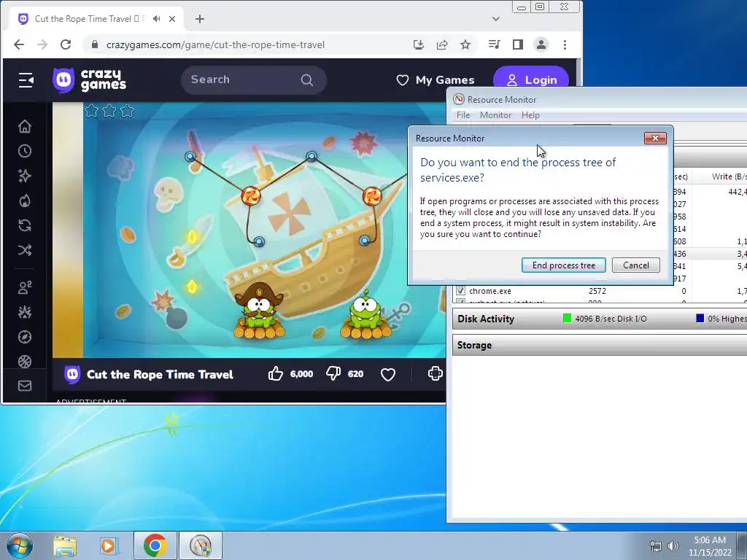Screen dimensions: 747x560
Task: Click the puzzle piece icon below game
Action: 435,374
